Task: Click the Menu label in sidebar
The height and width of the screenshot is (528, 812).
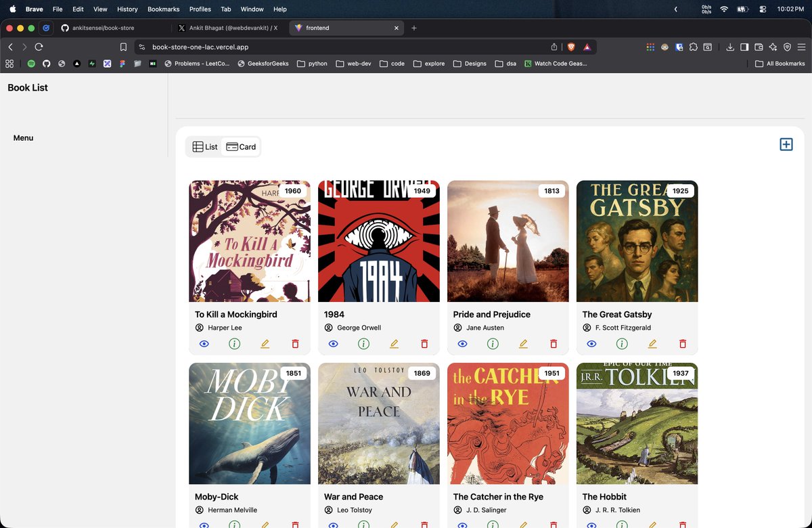Action: click(23, 138)
